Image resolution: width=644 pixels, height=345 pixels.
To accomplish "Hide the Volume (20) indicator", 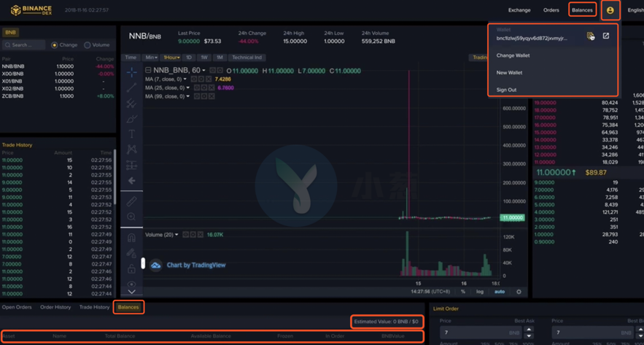I will 185,235.
